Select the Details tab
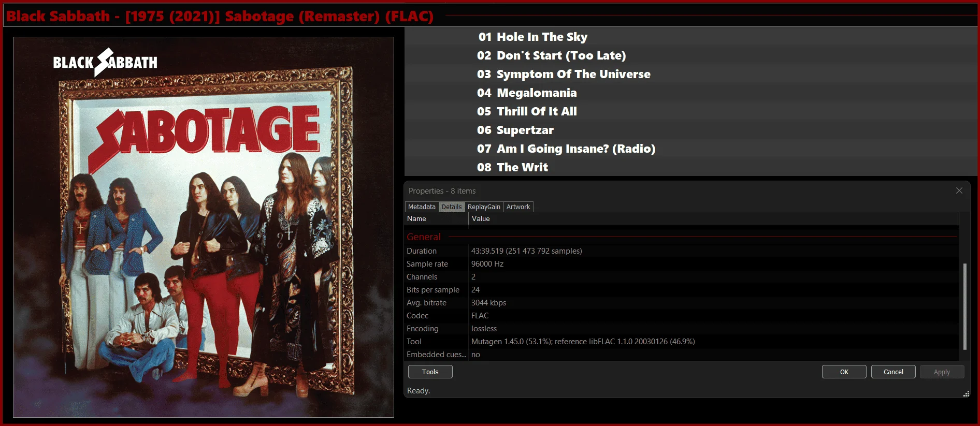This screenshot has height=426, width=980. 452,207
